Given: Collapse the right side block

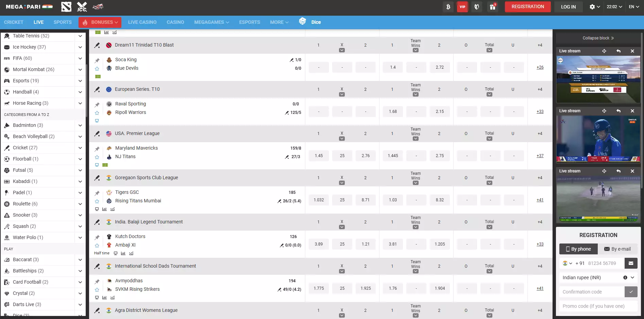Looking at the screenshot, I should [598, 38].
